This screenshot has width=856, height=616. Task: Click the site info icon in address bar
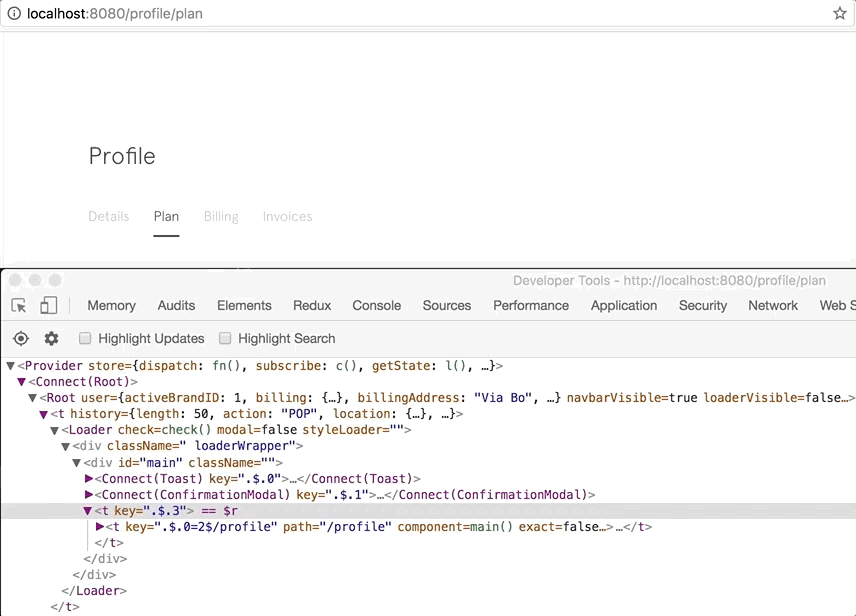coord(14,13)
